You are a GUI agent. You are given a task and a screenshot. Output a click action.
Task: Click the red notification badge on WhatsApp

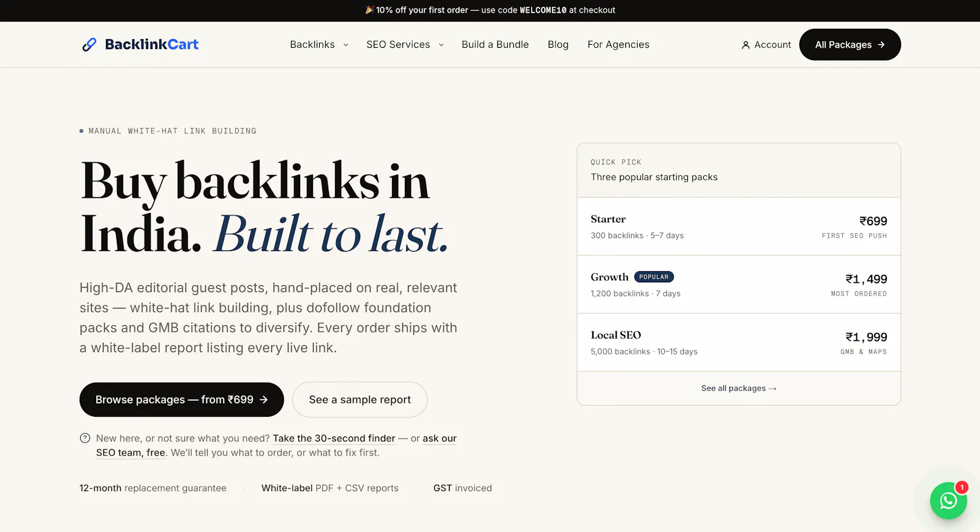coord(962,487)
